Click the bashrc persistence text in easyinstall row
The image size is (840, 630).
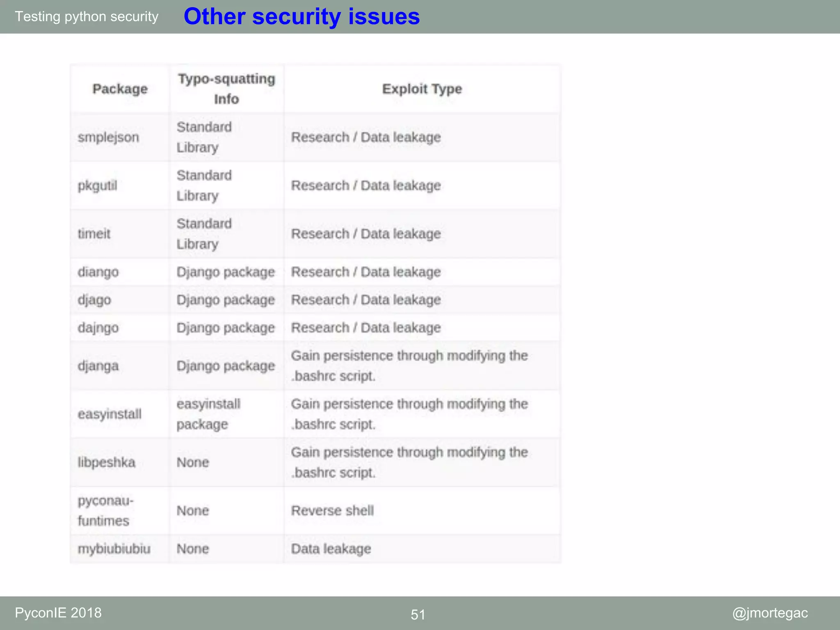[x=409, y=414]
